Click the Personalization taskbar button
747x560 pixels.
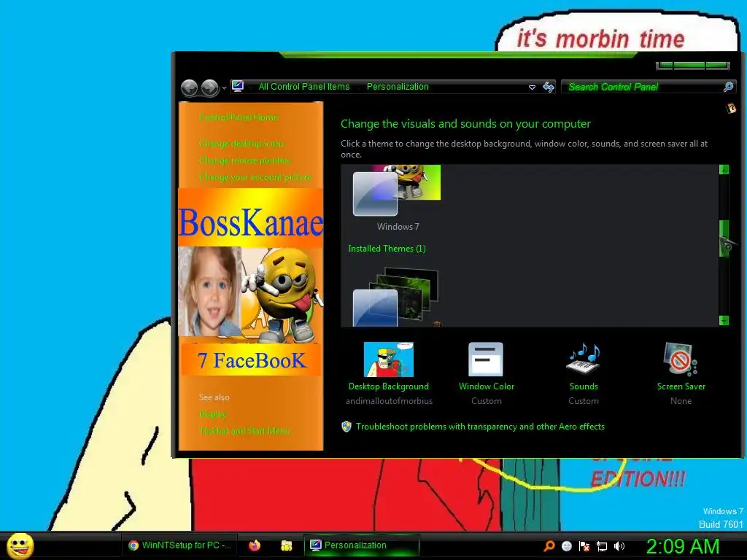click(362, 545)
